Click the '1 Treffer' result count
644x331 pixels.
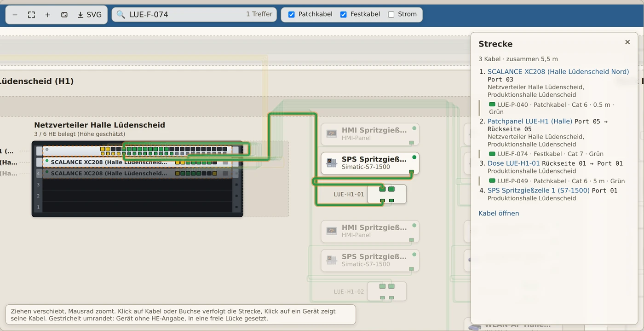tap(259, 14)
